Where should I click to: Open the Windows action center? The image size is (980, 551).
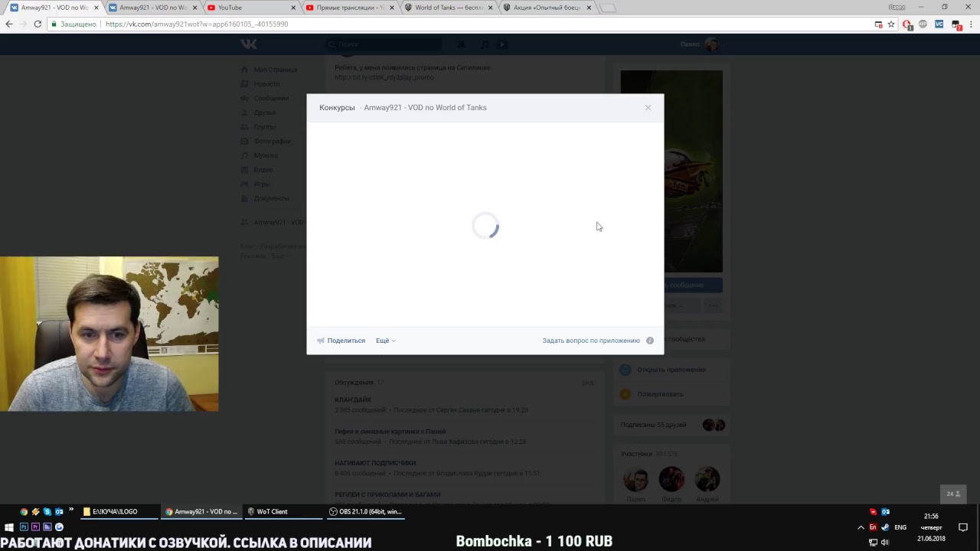[963, 527]
